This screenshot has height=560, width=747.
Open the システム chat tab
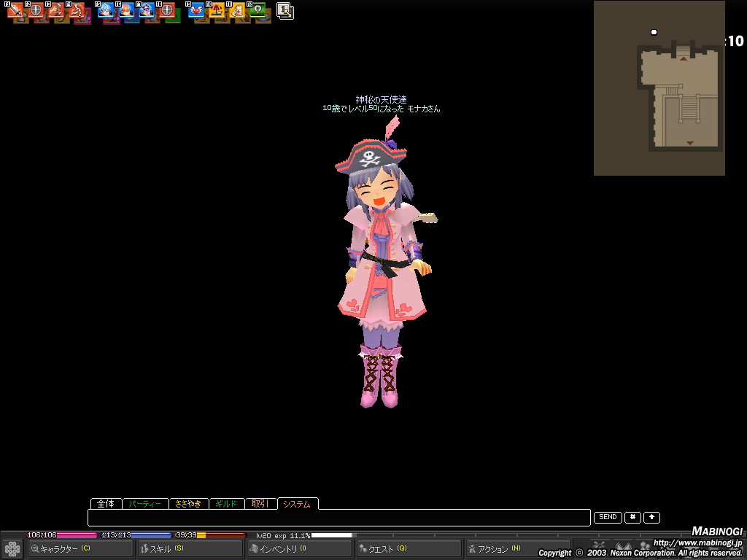pyautogui.click(x=297, y=504)
